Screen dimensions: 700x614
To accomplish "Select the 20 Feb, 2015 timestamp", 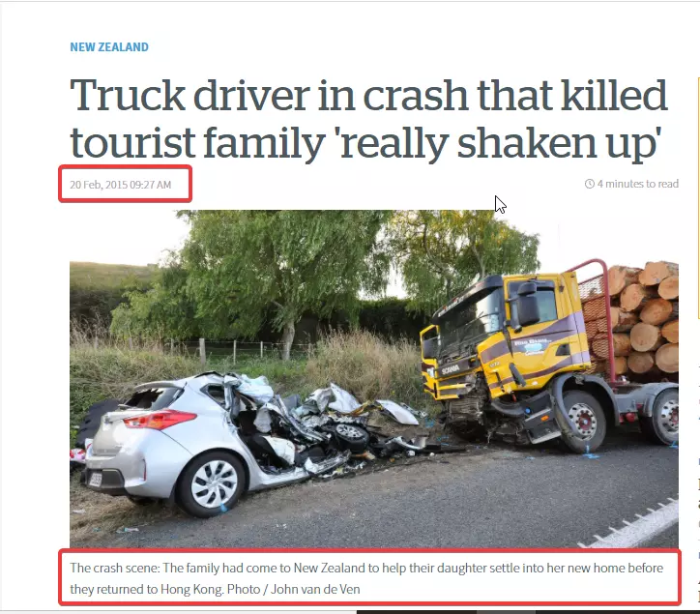I will [x=121, y=185].
